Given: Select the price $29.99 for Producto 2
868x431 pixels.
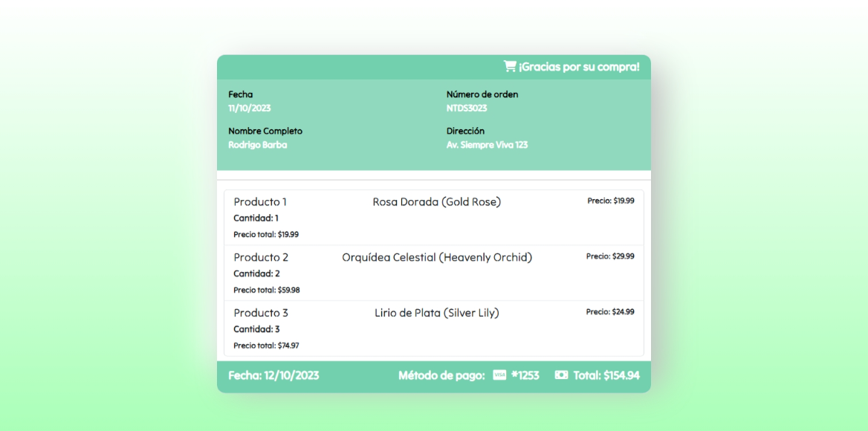Looking at the screenshot, I should tap(610, 256).
